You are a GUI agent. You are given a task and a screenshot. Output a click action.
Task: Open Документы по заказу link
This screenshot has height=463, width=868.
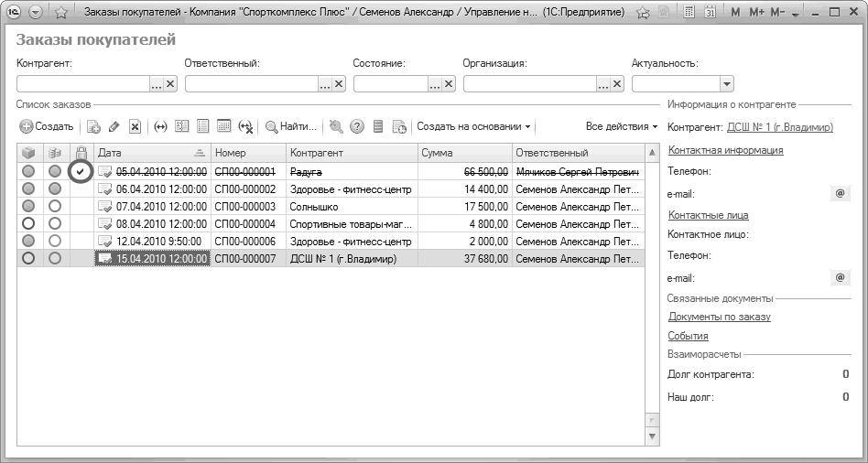[720, 317]
